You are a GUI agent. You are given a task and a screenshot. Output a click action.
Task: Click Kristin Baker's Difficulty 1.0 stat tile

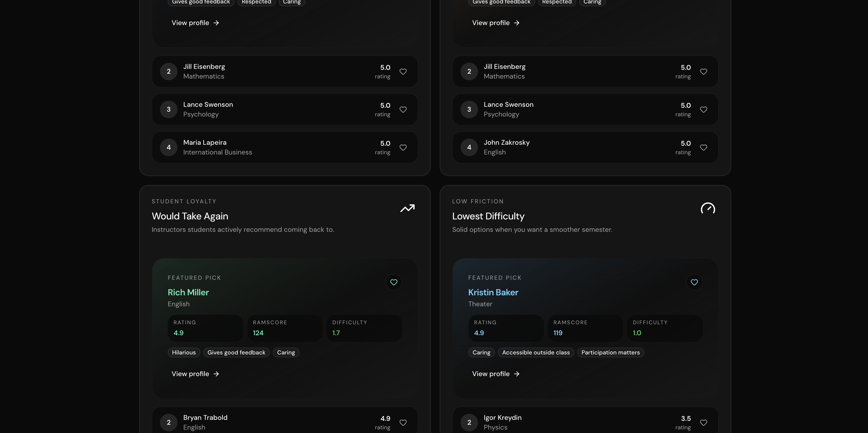coord(664,328)
